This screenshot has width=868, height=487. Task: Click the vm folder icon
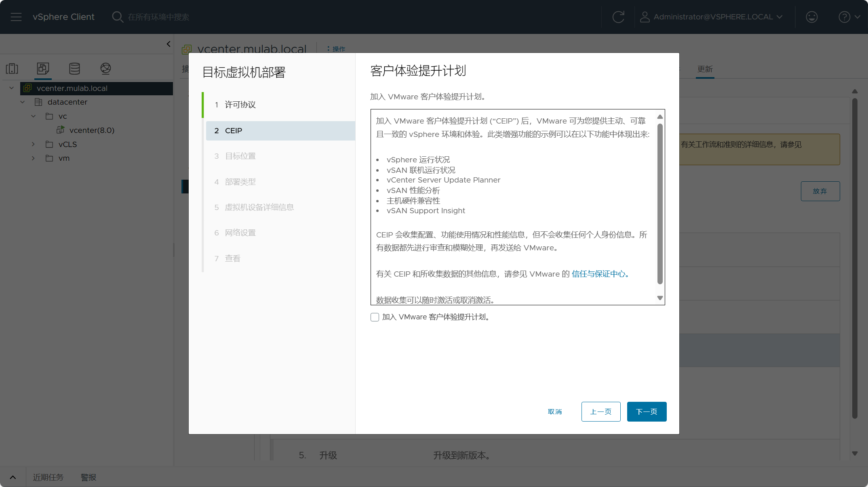coord(49,158)
